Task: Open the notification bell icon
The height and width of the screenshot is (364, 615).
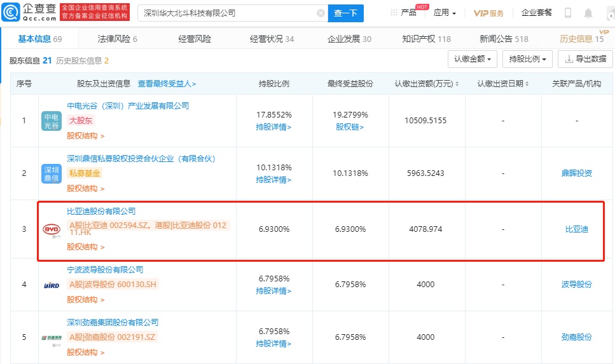Action: coord(588,13)
